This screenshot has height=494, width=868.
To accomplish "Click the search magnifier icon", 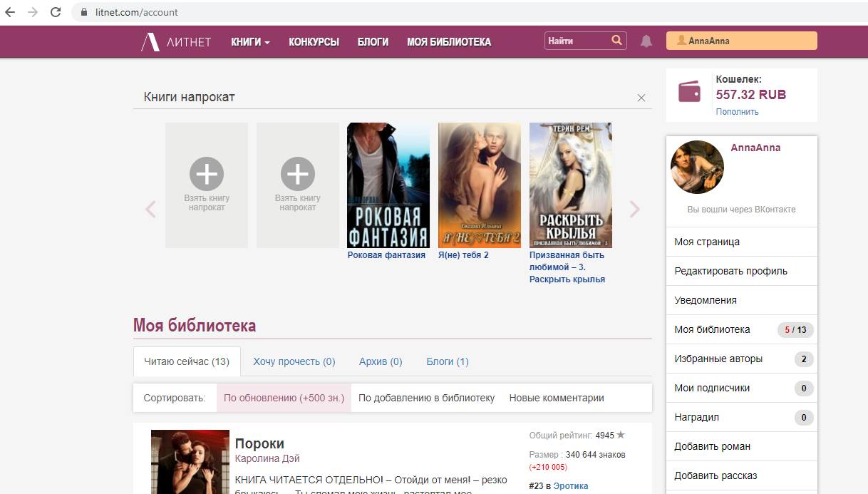I will point(616,41).
